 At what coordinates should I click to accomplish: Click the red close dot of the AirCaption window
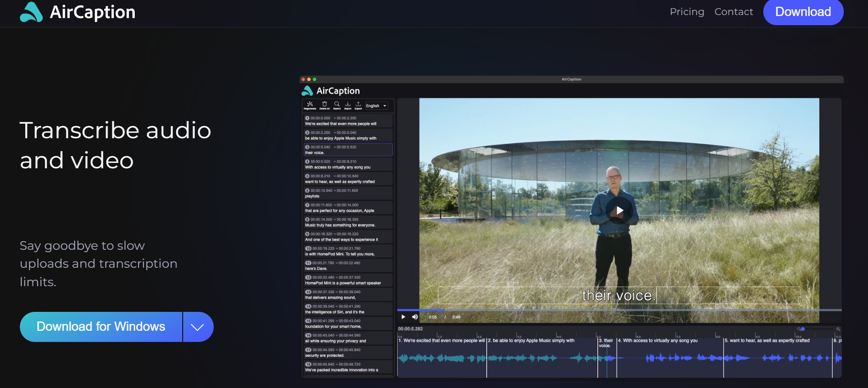[x=303, y=79]
